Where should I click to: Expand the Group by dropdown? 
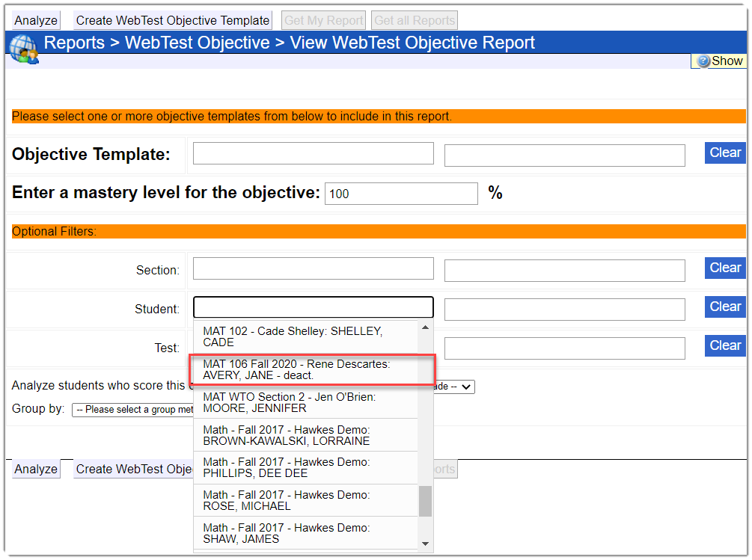[x=133, y=410]
